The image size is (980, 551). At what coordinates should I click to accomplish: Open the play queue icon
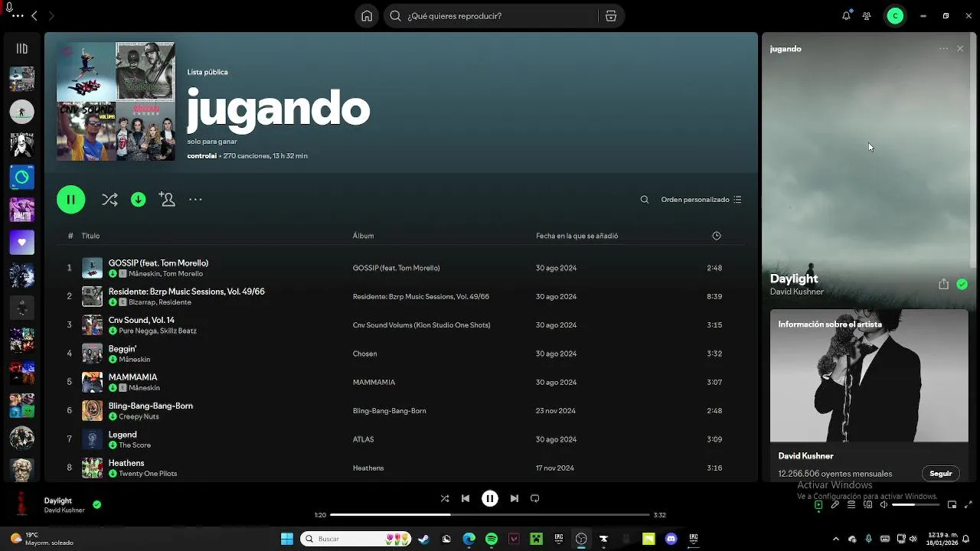click(851, 505)
